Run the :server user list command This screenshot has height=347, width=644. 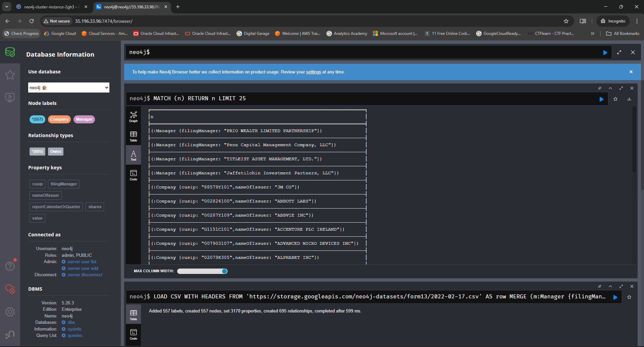click(79, 262)
